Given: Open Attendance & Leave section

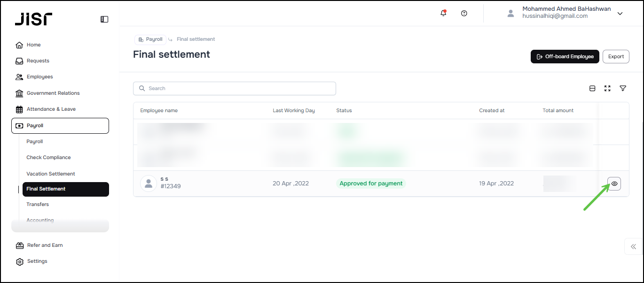Looking at the screenshot, I should (x=51, y=109).
